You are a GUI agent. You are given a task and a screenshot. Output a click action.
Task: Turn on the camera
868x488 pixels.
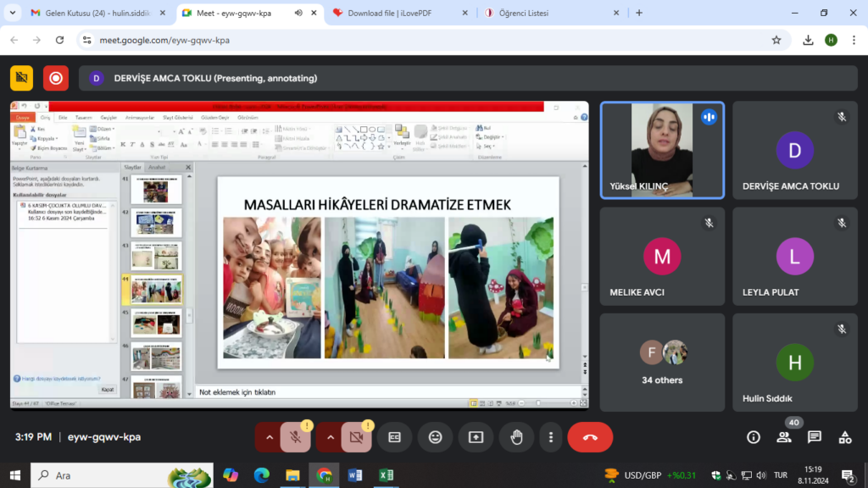(356, 437)
